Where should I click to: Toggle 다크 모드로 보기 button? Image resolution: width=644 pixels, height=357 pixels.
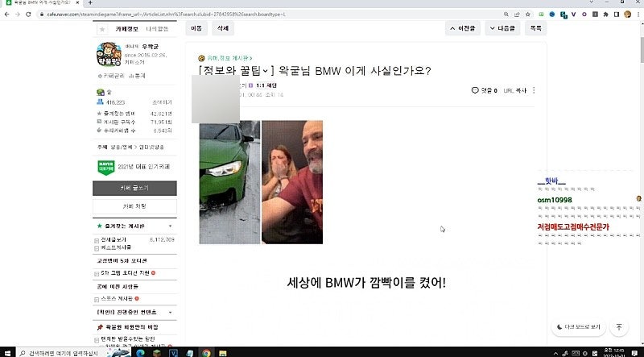[x=578, y=327]
